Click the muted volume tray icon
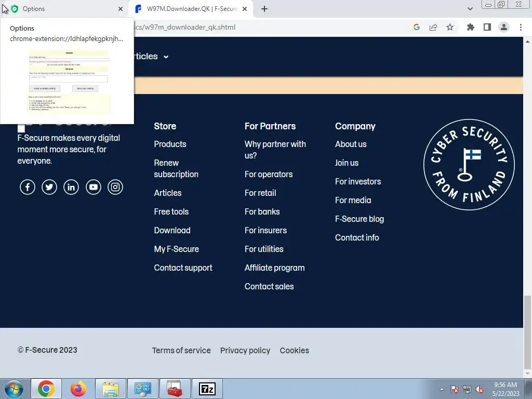This screenshot has width=532, height=399. point(480,389)
